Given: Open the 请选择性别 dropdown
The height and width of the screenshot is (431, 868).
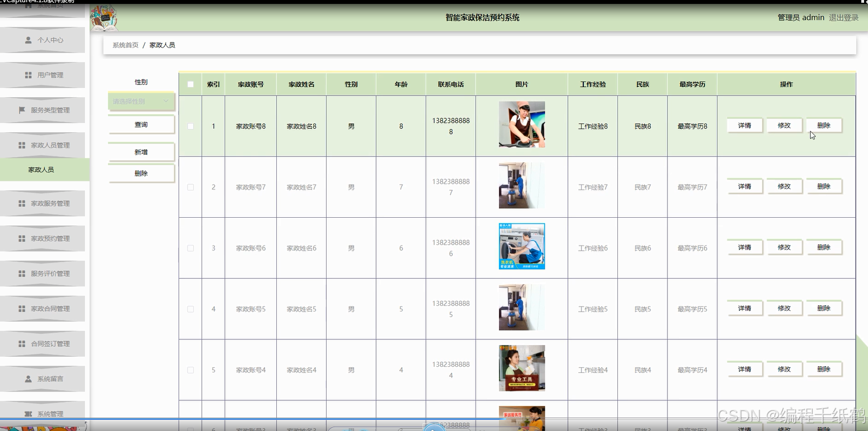Looking at the screenshot, I should [141, 102].
